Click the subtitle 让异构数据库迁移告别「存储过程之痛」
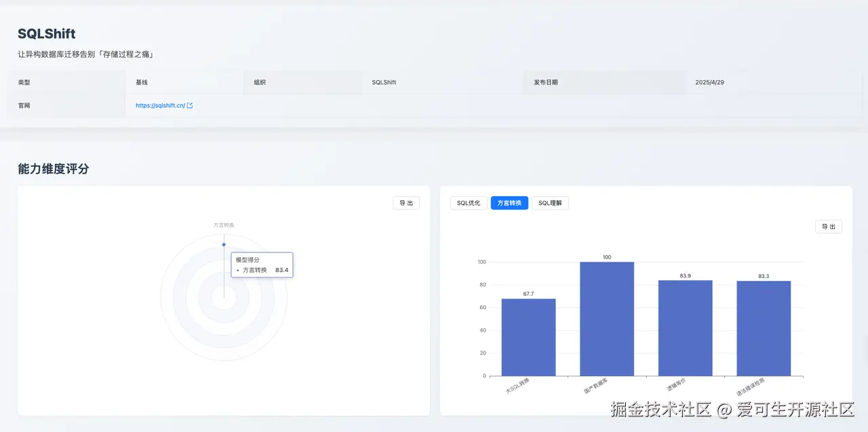 (86, 54)
